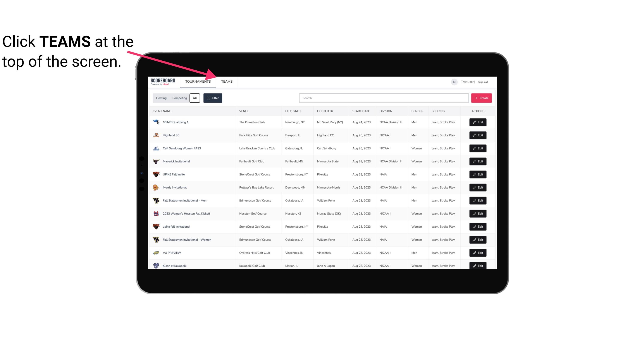Select the All filter toggle

[195, 98]
